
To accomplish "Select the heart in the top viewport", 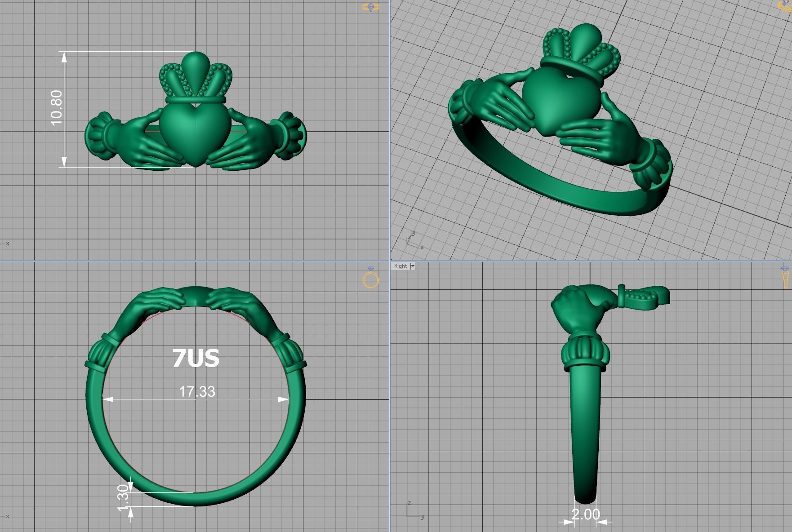I will click(x=196, y=134).
